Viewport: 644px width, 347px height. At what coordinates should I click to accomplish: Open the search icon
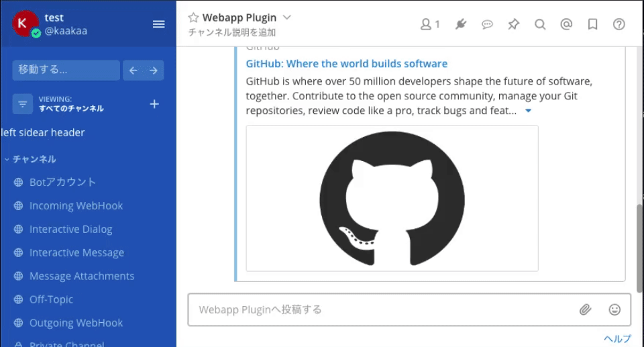[540, 25]
